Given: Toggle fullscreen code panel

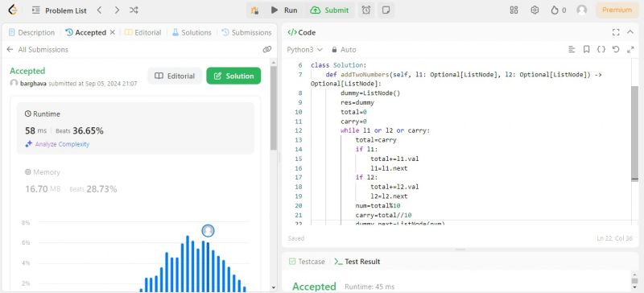Looking at the screenshot, I should 616,32.
